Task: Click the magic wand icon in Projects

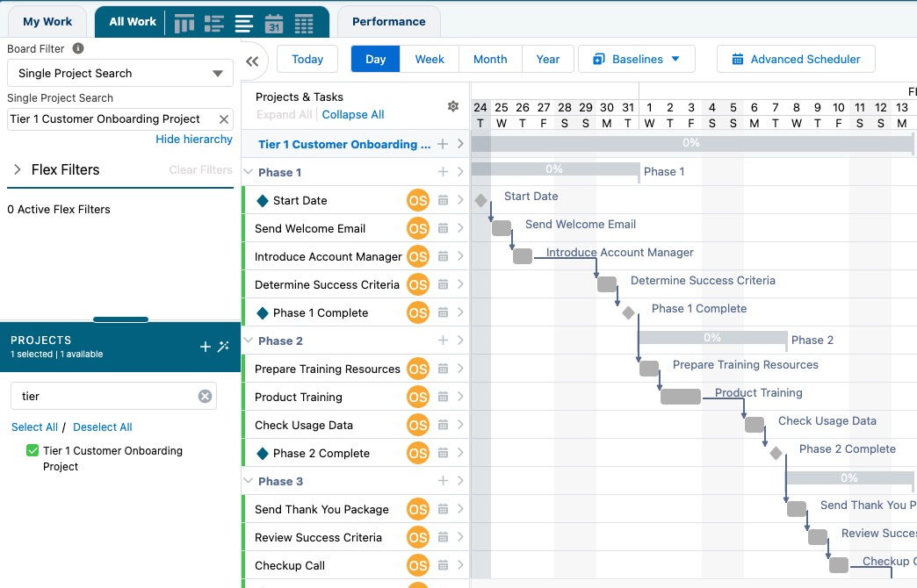Action: tap(223, 347)
